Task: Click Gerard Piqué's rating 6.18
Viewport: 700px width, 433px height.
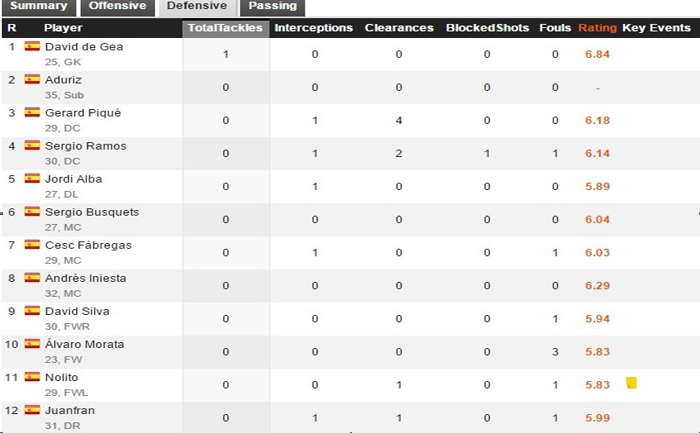Action: click(597, 121)
